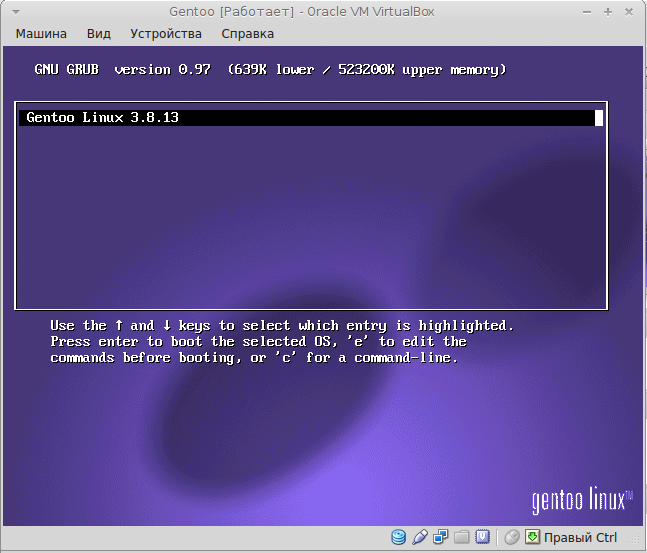Maximize the VirtualBox window
The height and width of the screenshot is (553, 647).
click(x=608, y=12)
